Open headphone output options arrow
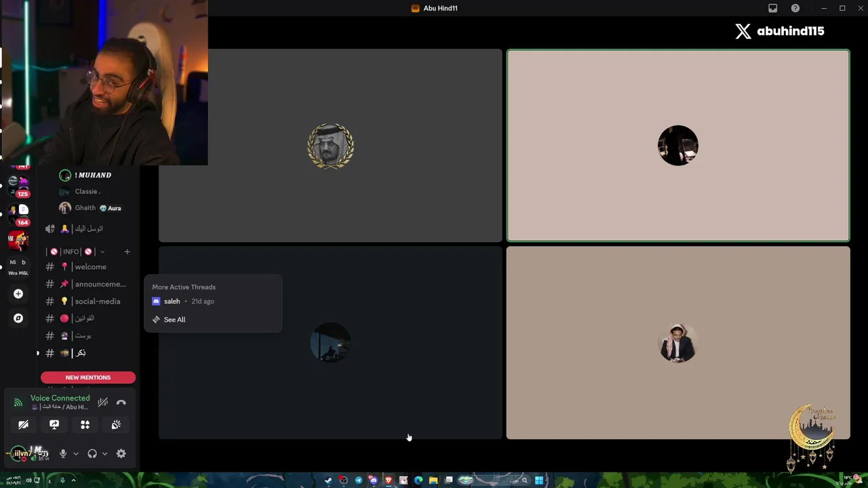This screenshot has width=868, height=488. (104, 453)
